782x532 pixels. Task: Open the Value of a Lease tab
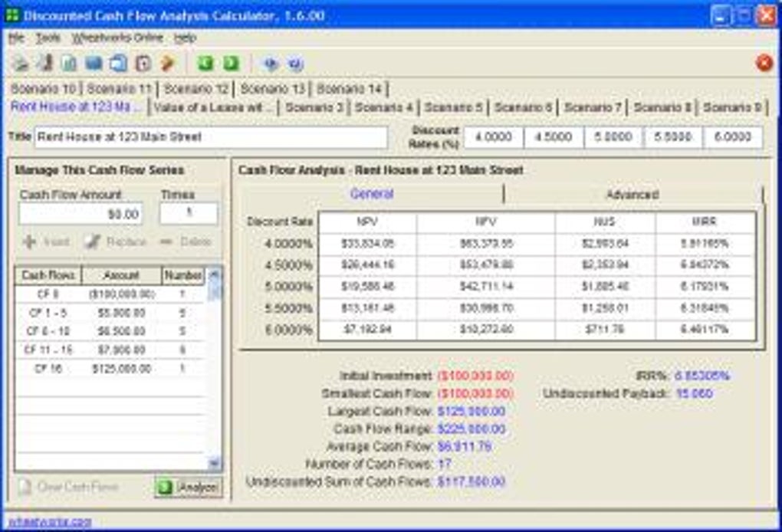213,107
